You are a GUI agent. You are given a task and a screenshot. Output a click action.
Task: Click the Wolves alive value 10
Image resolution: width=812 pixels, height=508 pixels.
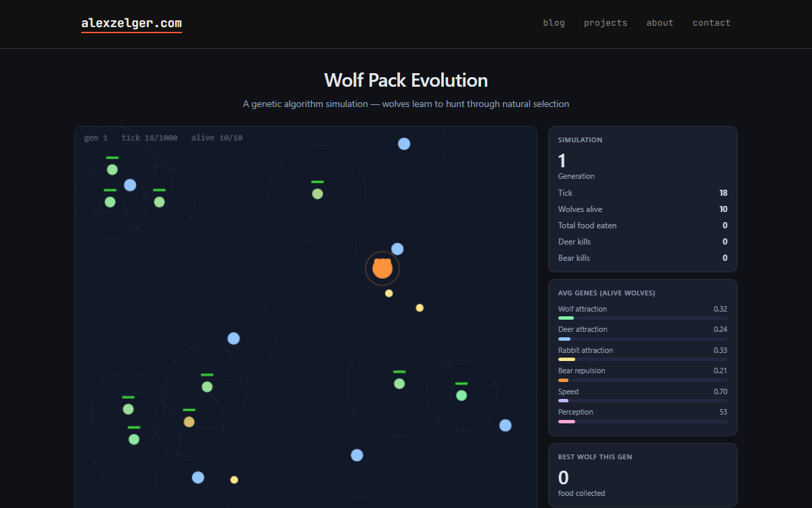click(723, 209)
